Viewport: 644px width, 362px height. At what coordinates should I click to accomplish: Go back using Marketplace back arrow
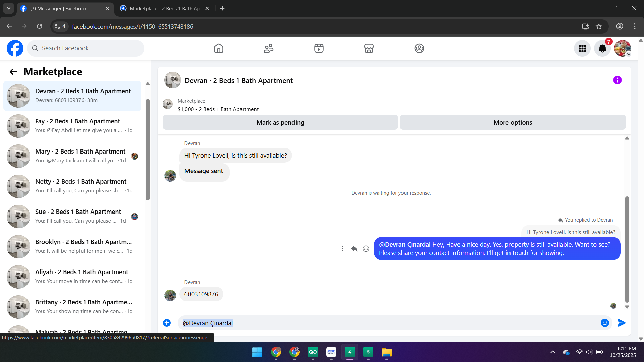[13, 72]
